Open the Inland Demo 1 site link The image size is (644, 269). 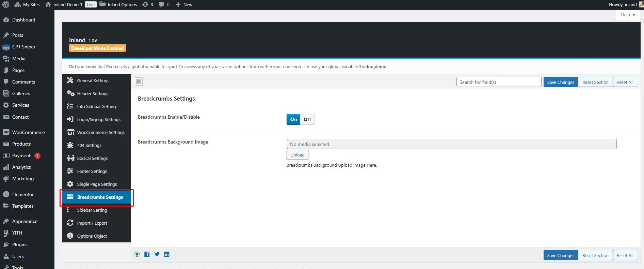pyautogui.click(x=64, y=4)
